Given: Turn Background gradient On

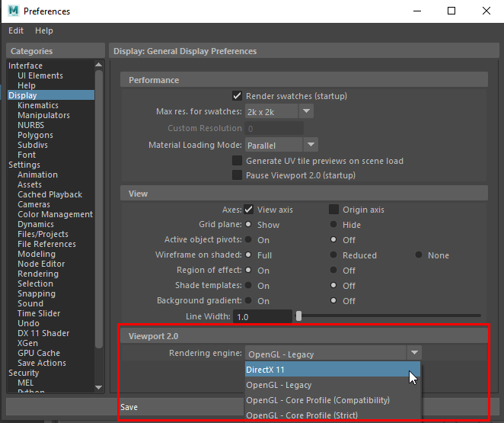Looking at the screenshot, I should click(248, 300).
